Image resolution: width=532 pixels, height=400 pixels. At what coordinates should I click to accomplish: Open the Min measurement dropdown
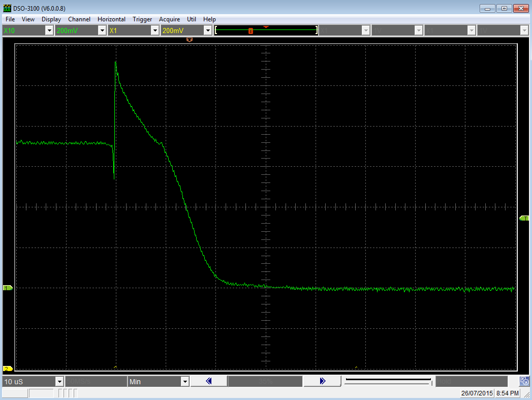(x=185, y=382)
